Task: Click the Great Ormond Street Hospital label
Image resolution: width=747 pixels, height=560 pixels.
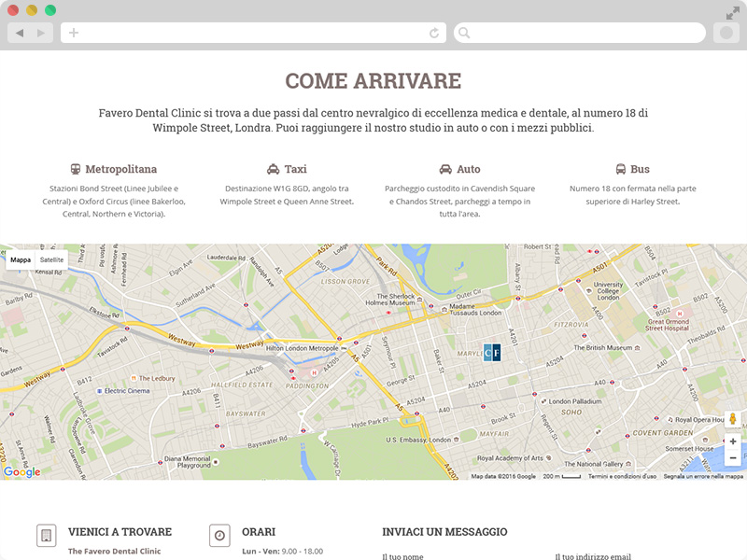Action: [x=667, y=325]
